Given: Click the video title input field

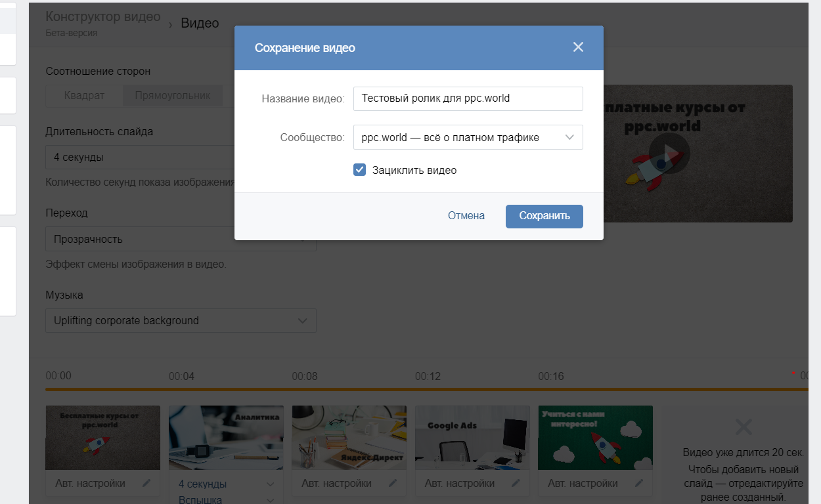Looking at the screenshot, I should pos(468,98).
